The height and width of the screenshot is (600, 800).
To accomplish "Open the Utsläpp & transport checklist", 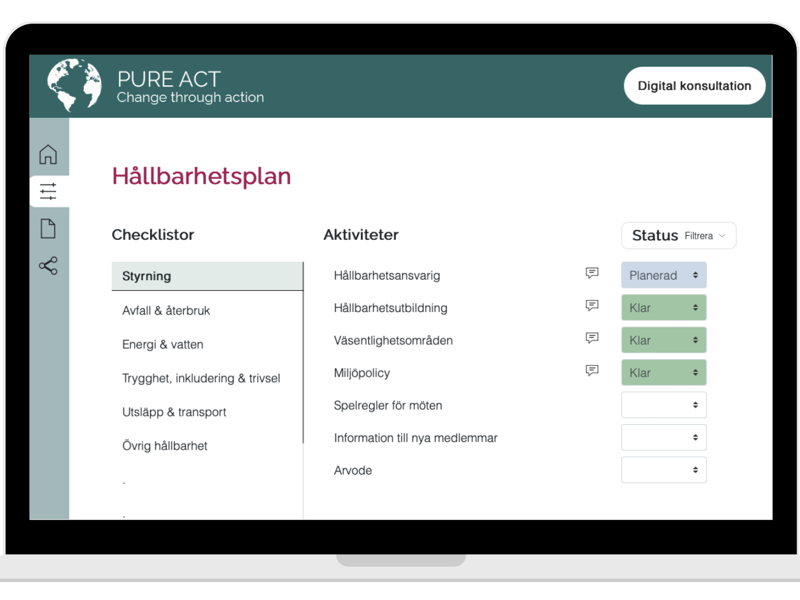I will (174, 412).
